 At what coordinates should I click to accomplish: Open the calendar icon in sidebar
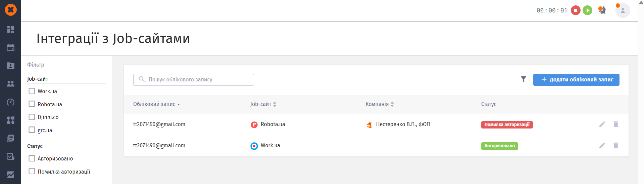tap(11, 48)
